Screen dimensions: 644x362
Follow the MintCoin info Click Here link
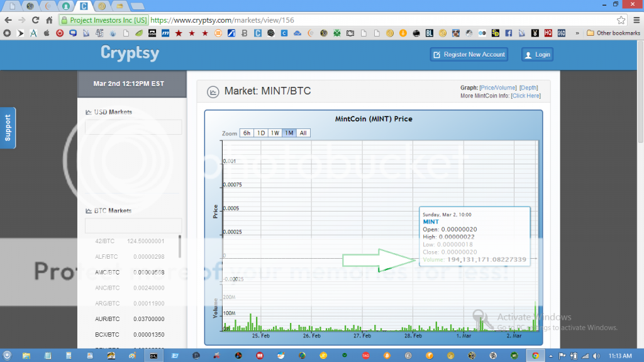pyautogui.click(x=526, y=96)
